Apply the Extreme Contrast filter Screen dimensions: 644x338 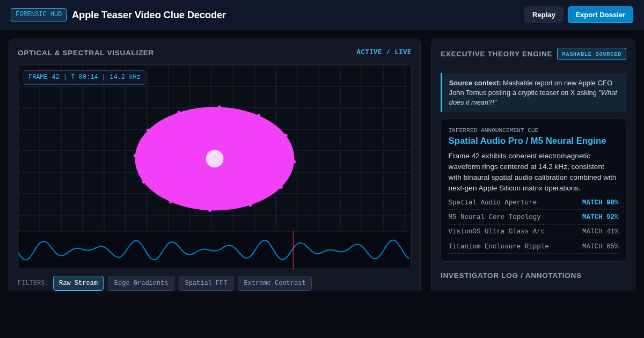[275, 283]
